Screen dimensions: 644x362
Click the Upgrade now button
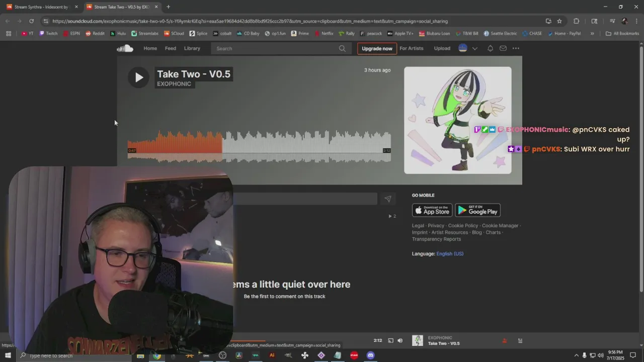(377, 48)
